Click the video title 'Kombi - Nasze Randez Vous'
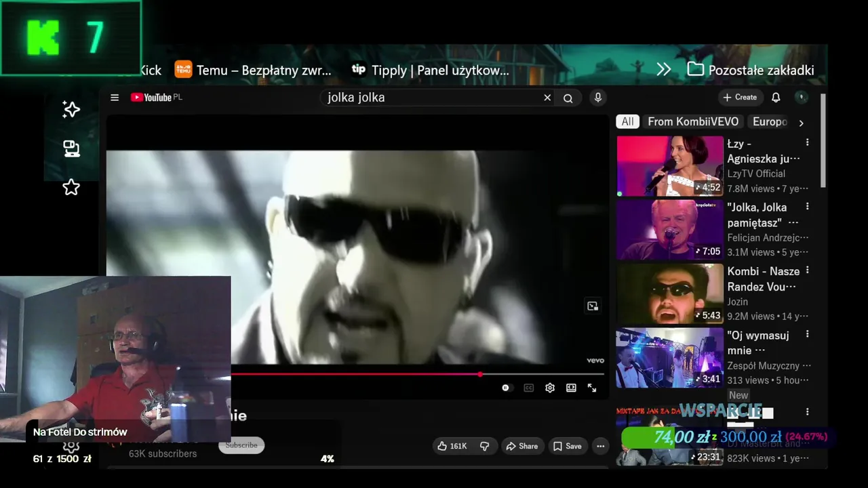The image size is (868, 488). click(x=763, y=279)
